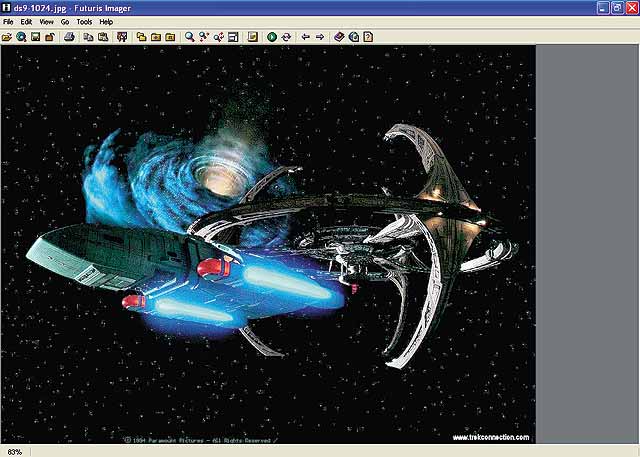The image size is (640, 457).
Task: Click the purple image tool icon
Action: (122, 37)
